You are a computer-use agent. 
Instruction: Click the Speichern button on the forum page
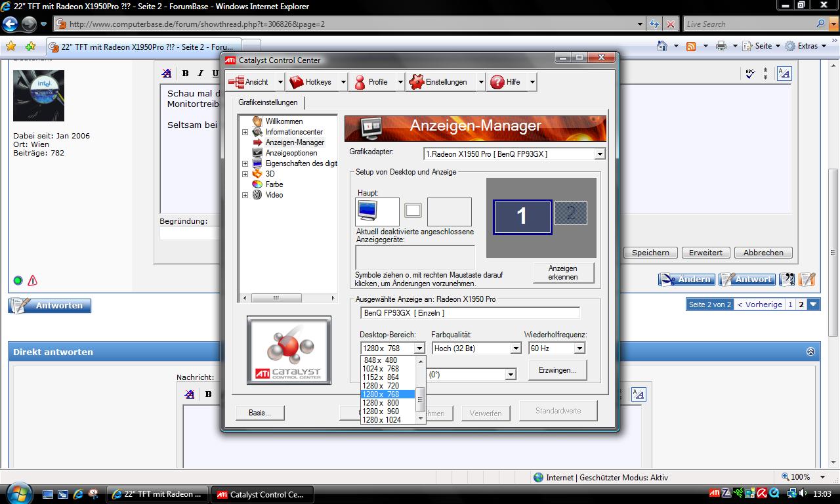point(650,253)
